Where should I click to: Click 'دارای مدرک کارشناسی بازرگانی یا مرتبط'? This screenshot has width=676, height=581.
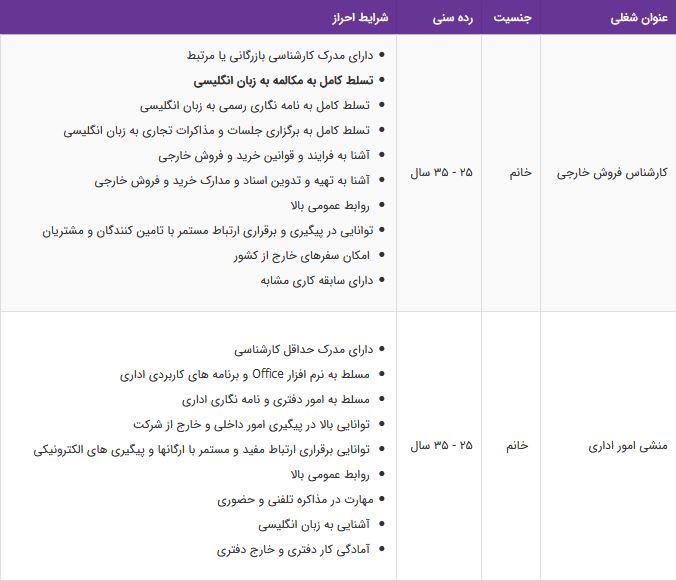(x=280, y=56)
